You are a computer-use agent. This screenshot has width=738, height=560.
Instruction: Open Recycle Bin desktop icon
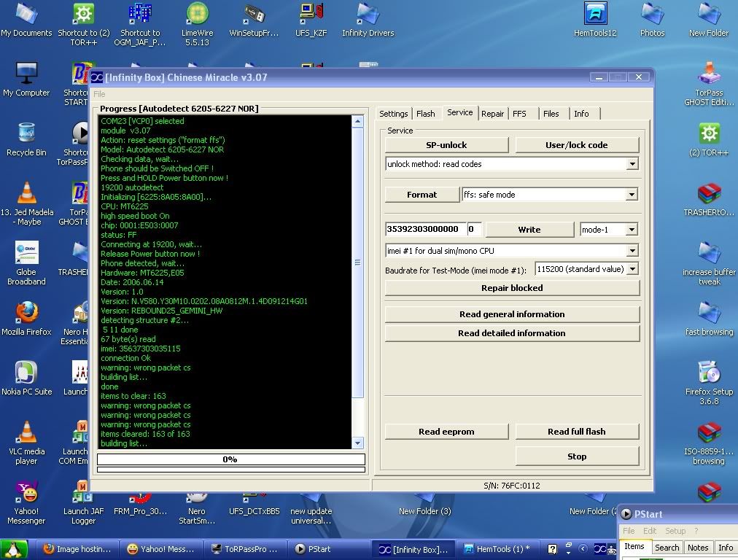26,139
